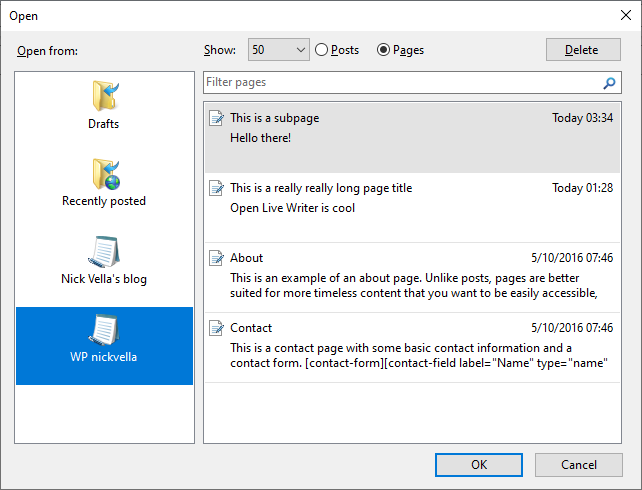The height and width of the screenshot is (490, 642).
Task: Click the 'Today 03:34' timestamp
Action: [582, 118]
